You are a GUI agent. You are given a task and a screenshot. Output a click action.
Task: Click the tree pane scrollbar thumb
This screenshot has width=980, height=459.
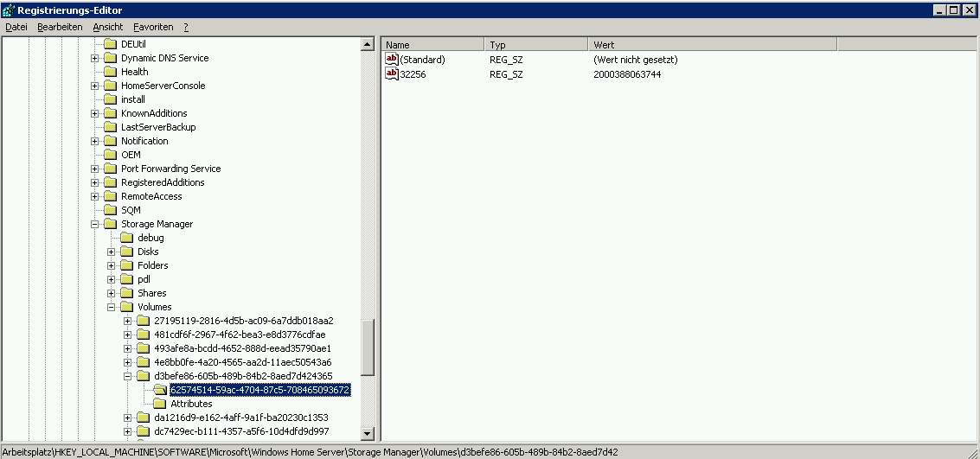pos(368,347)
